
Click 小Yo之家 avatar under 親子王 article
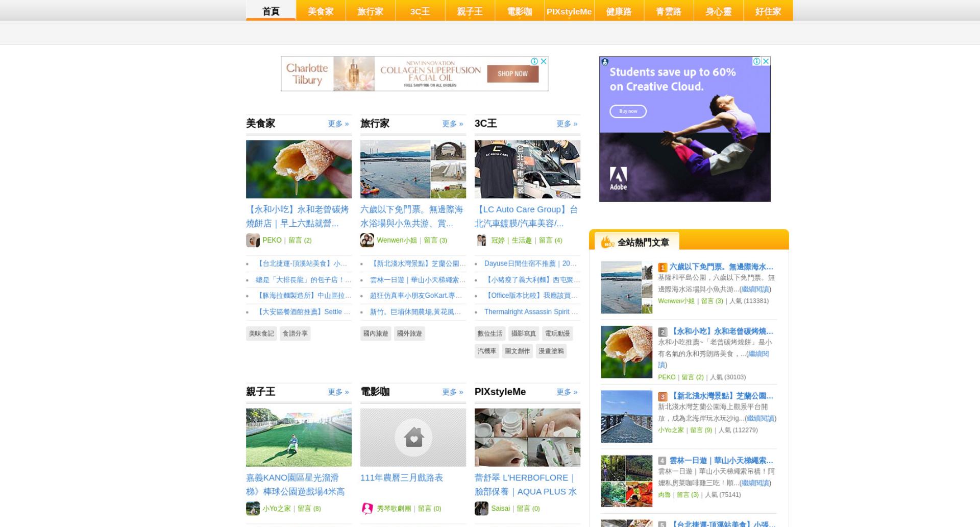pos(253,508)
